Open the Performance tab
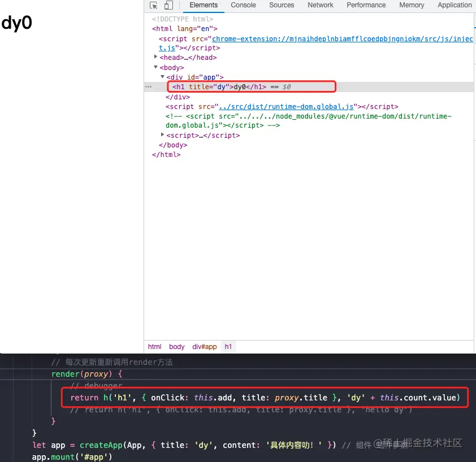The height and width of the screenshot is (462, 476). pos(366,5)
